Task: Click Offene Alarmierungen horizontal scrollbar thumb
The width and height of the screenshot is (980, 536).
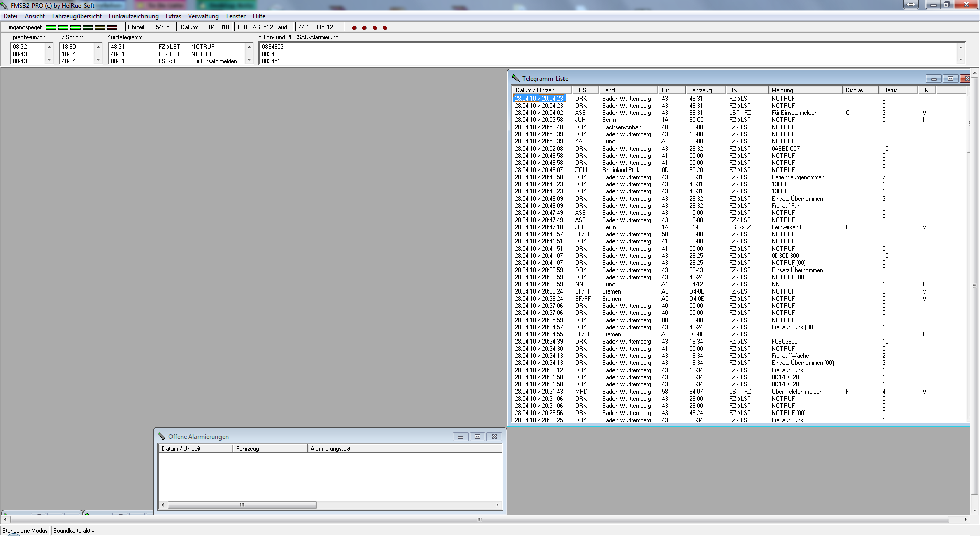Action: click(242, 505)
